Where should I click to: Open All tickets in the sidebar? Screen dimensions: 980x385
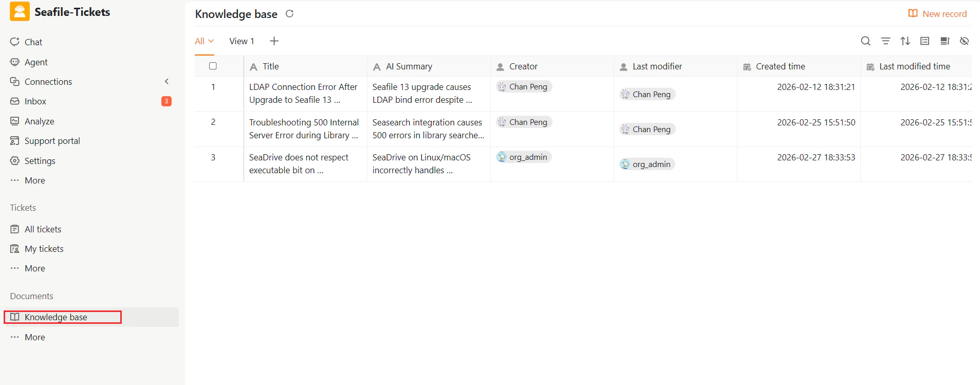43,229
